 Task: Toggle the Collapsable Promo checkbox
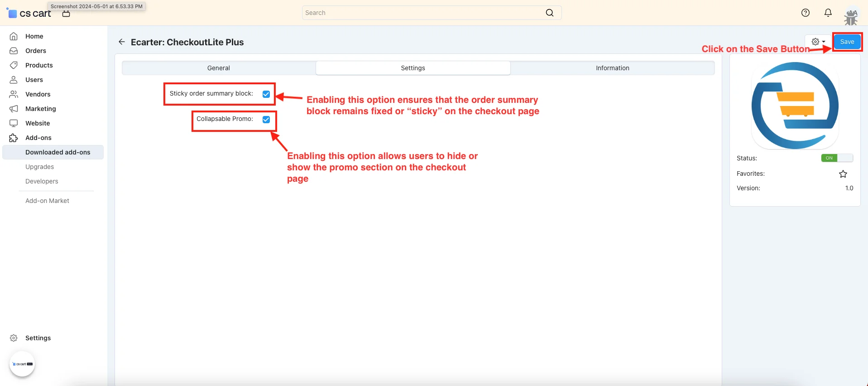266,120
